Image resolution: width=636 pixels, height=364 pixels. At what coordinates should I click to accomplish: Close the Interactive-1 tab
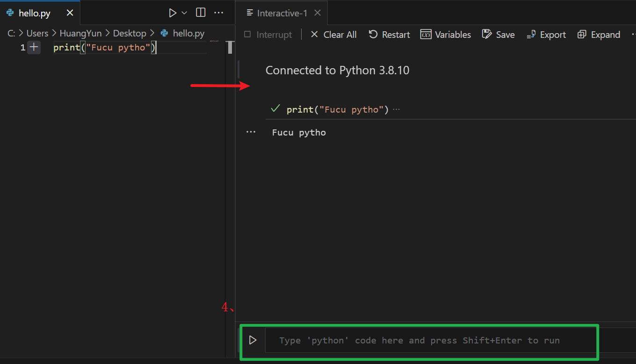[318, 13]
